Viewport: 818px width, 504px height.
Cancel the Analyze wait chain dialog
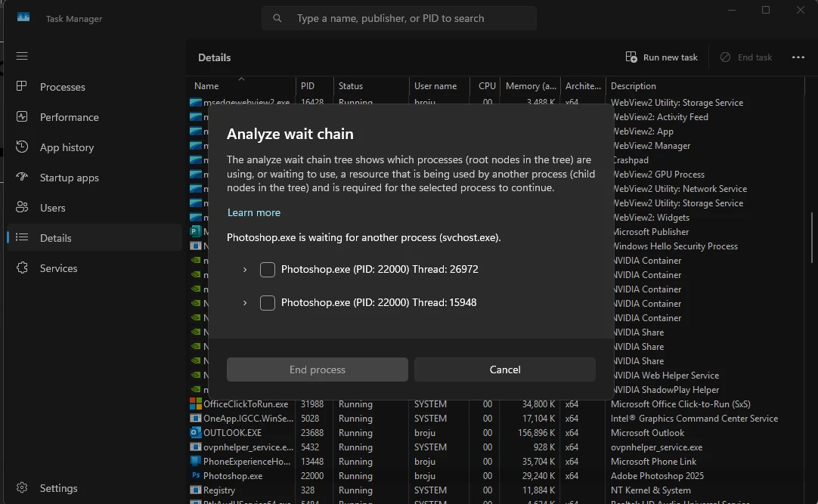(x=505, y=369)
